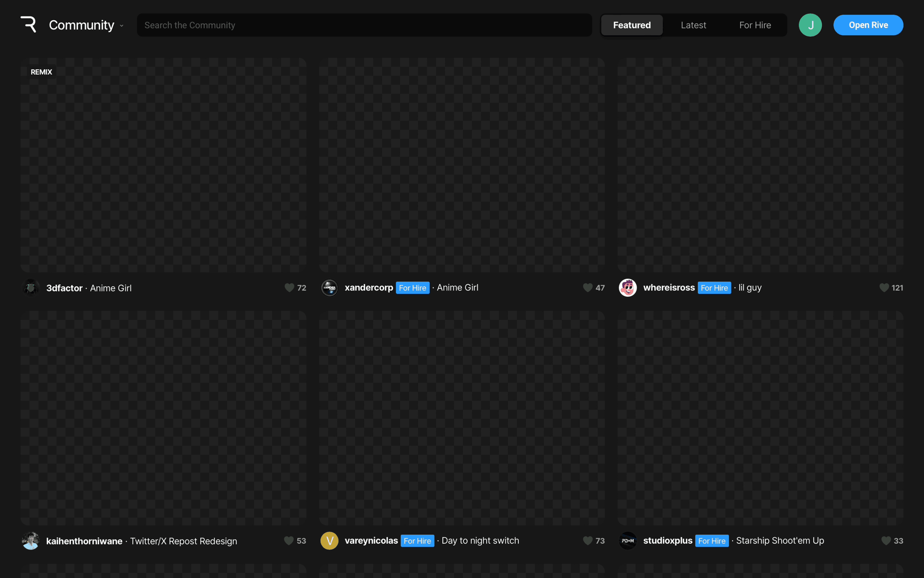Click the REMIX badge on Anime Girl
The width and height of the screenshot is (924, 578).
41,72
